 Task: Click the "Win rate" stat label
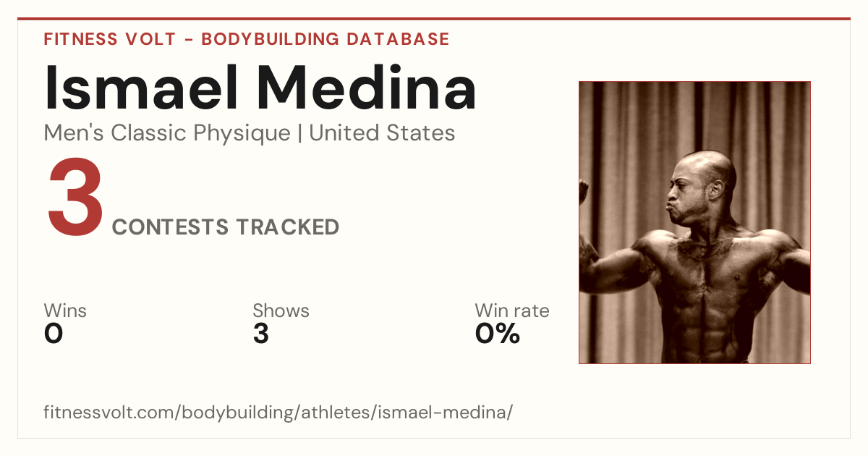point(512,311)
